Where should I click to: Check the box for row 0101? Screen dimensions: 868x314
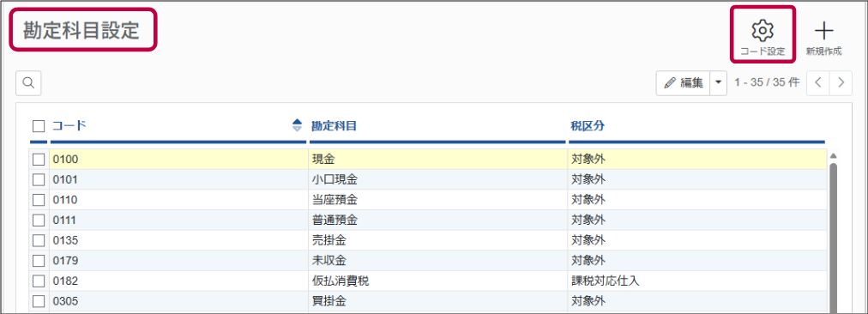tap(39, 179)
